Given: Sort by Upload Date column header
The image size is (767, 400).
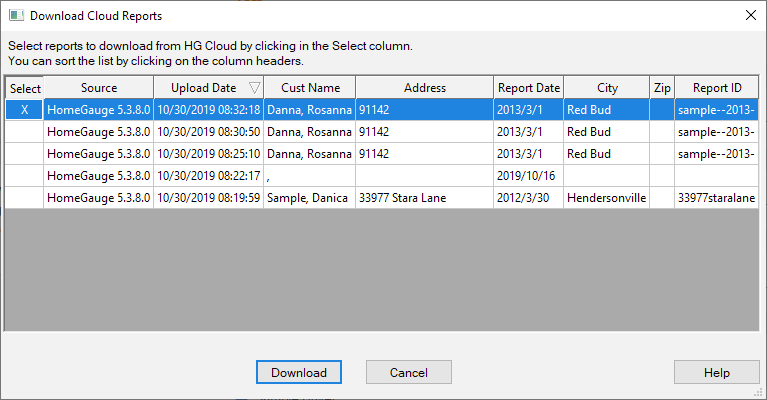Looking at the screenshot, I should pos(203,88).
